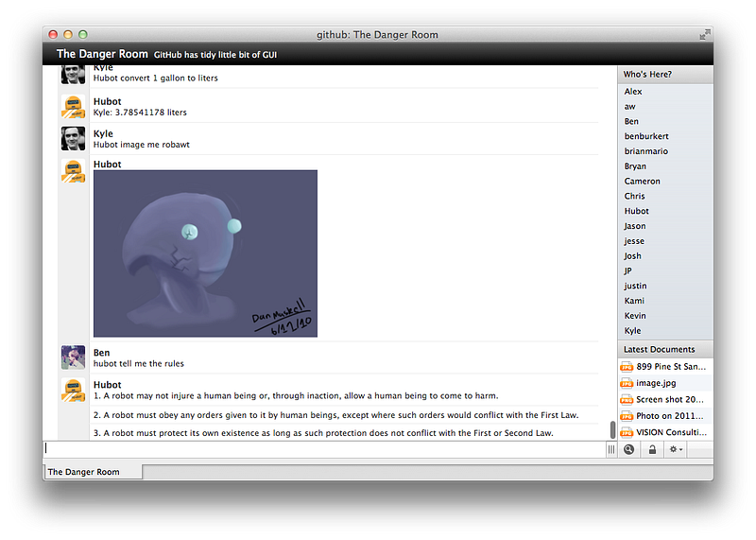This screenshot has height=540, width=756.
Task: Click Hubot avatar beside '3.78541178 liters' reply
Action: tap(74, 107)
